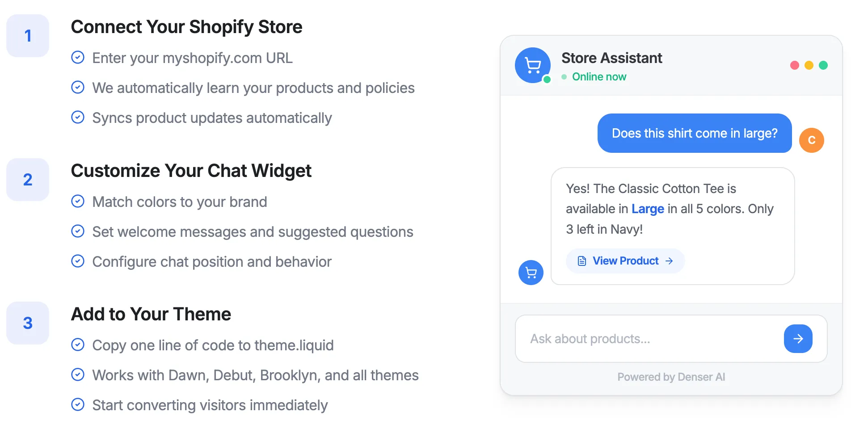This screenshot has height=437, width=868.
Task: Click the orange C user avatar
Action: pyautogui.click(x=811, y=140)
